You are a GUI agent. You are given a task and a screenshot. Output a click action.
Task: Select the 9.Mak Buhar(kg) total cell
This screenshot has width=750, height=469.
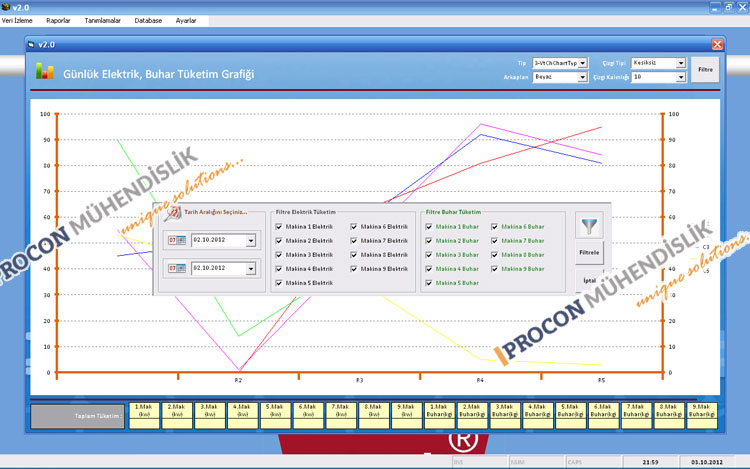(702, 415)
